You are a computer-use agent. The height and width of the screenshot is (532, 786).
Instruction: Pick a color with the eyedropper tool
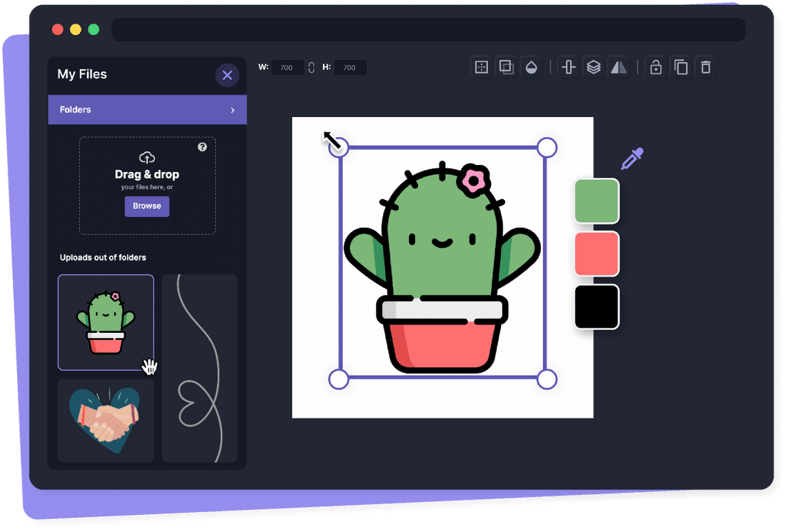pos(632,159)
